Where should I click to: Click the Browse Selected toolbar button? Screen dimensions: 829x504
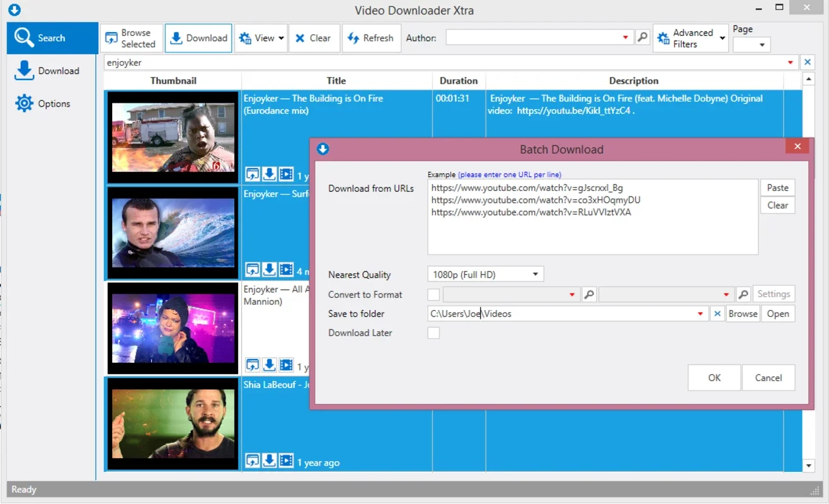[132, 38]
